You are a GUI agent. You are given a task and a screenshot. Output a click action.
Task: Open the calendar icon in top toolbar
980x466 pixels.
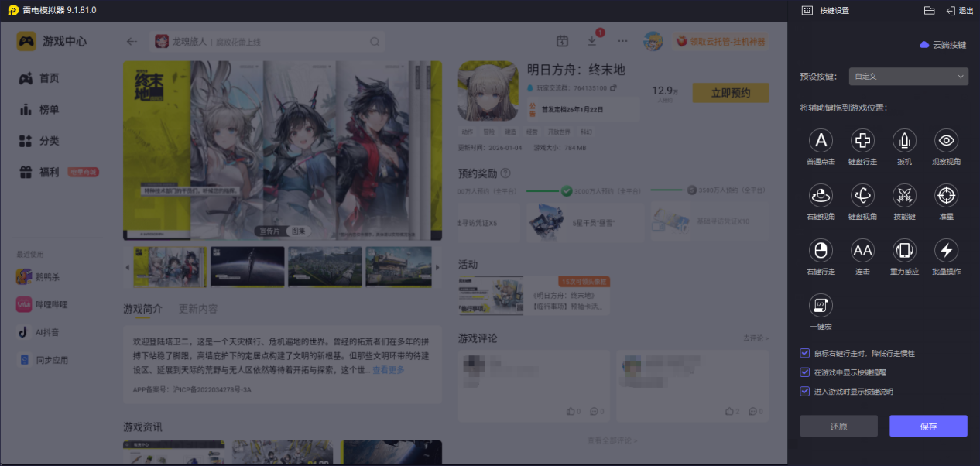[563, 41]
